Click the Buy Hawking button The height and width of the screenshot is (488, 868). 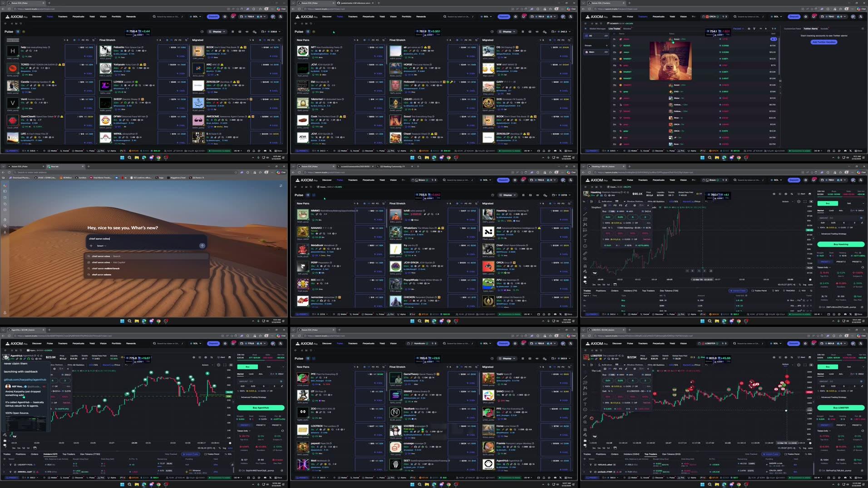pyautogui.click(x=840, y=244)
